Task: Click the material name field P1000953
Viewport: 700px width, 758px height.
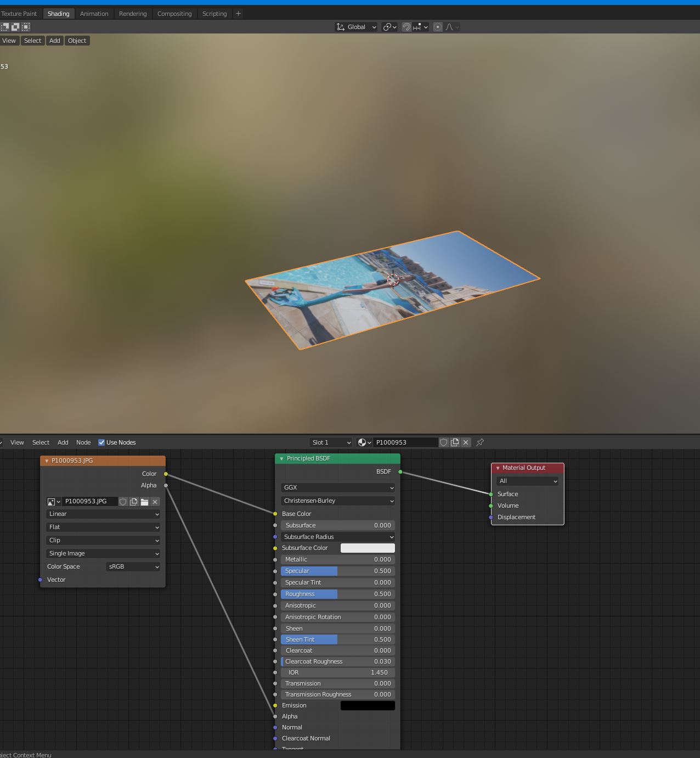Action: point(405,442)
